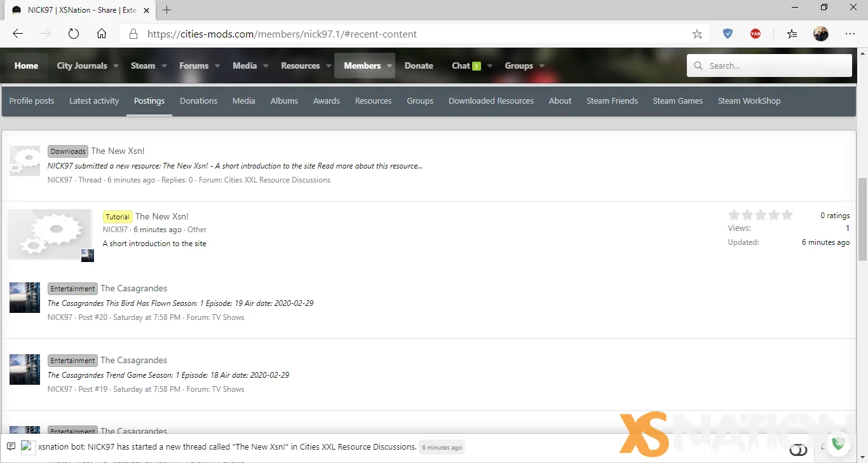
Task: Click Entertainment label on Post #19
Action: (x=72, y=361)
